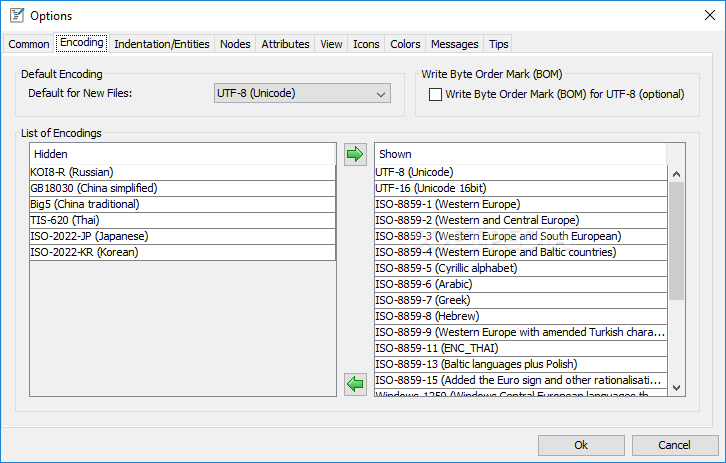Select UTF-16 (Unicode 16bit) entry
The width and height of the screenshot is (726, 463).
coord(521,188)
